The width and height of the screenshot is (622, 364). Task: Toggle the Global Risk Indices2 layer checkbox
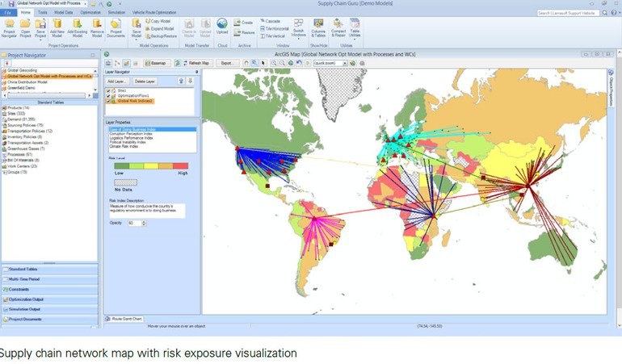(x=108, y=101)
